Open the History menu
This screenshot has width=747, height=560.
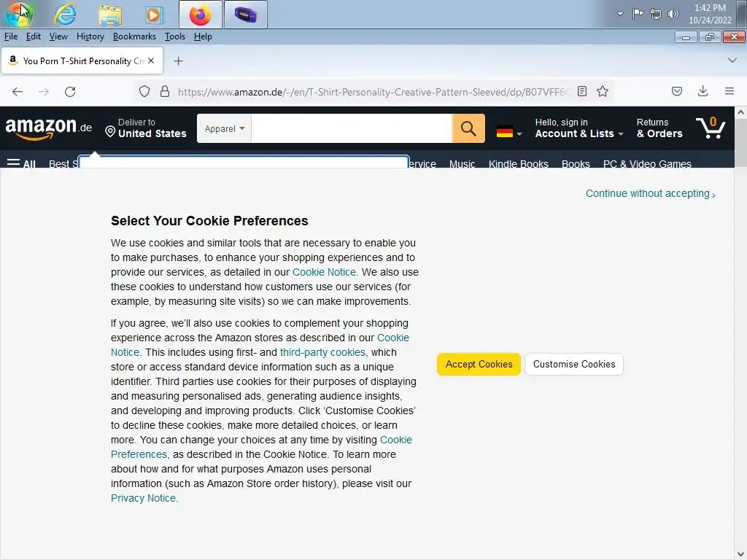tap(90, 36)
